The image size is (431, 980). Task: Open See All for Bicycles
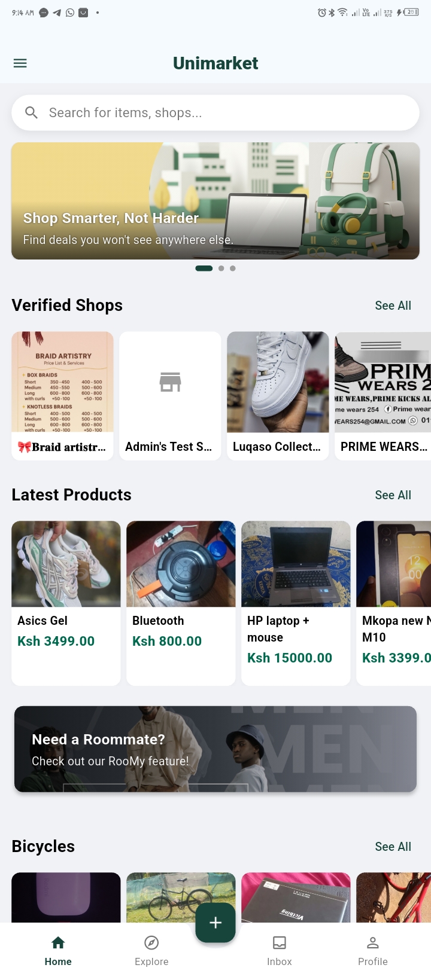(x=393, y=847)
